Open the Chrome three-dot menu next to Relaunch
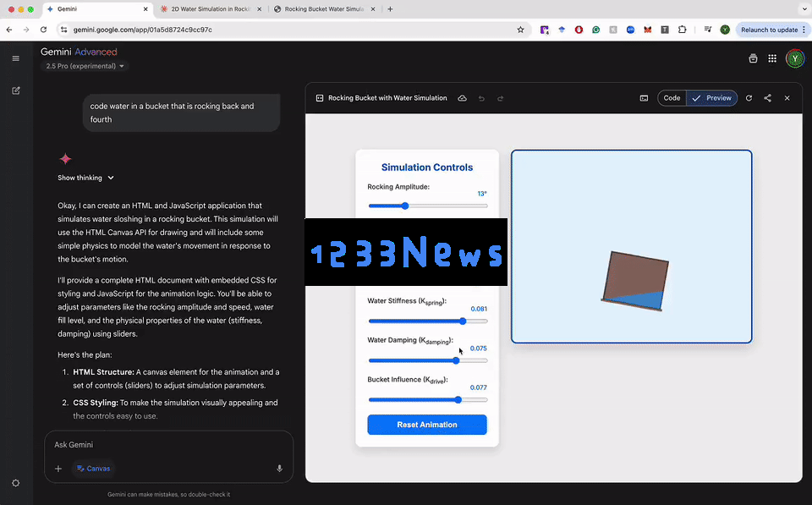 coord(804,30)
